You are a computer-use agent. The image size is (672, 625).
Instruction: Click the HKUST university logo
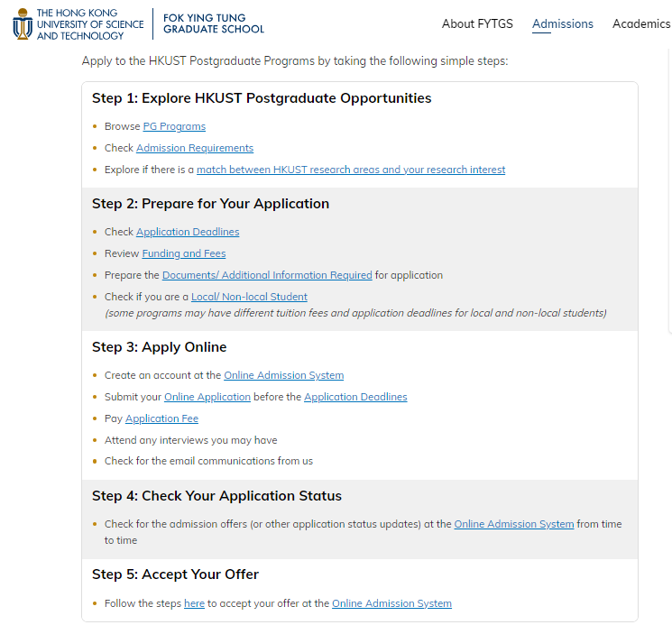point(78,24)
